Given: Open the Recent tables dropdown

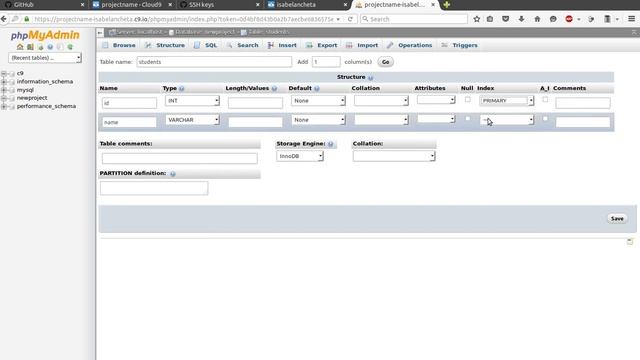Looking at the screenshot, I should point(45,58).
